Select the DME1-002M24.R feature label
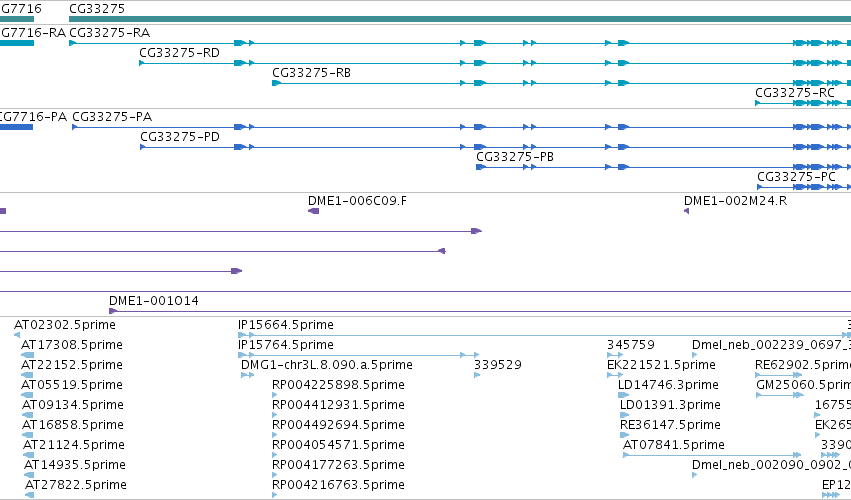 point(735,201)
